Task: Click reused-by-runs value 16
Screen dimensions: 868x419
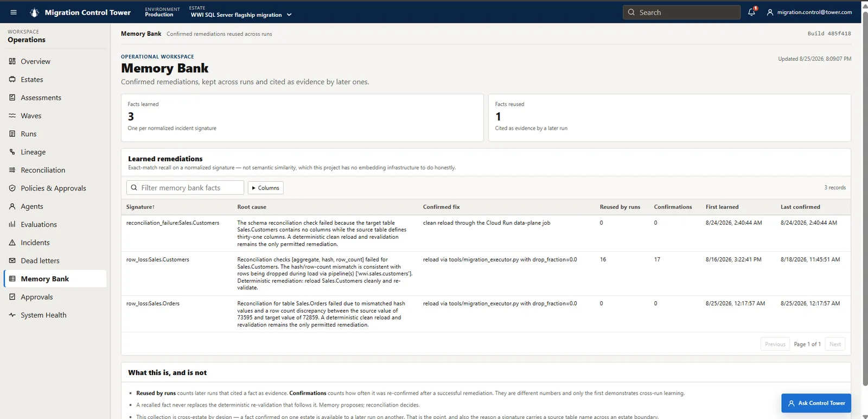Action: (x=603, y=259)
